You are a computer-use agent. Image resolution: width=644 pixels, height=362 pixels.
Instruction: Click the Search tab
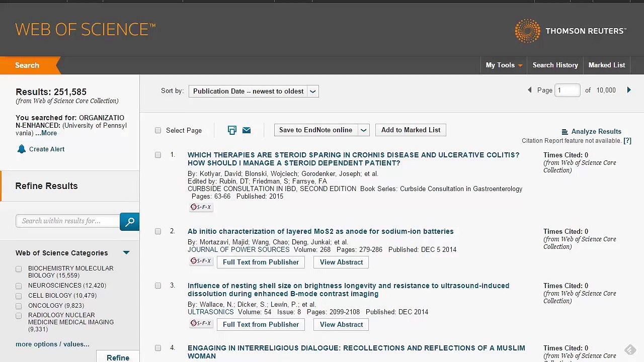pos(27,65)
